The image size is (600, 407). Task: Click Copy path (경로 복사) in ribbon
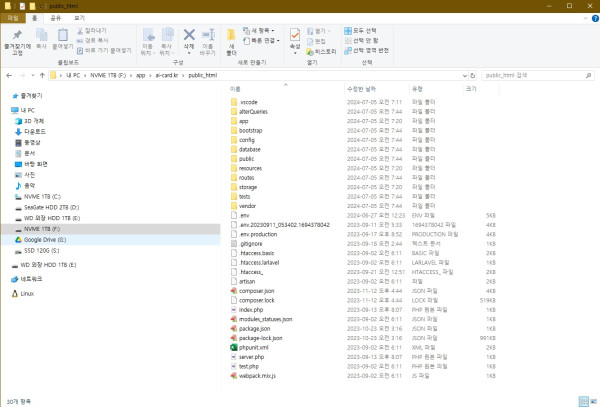point(93,41)
